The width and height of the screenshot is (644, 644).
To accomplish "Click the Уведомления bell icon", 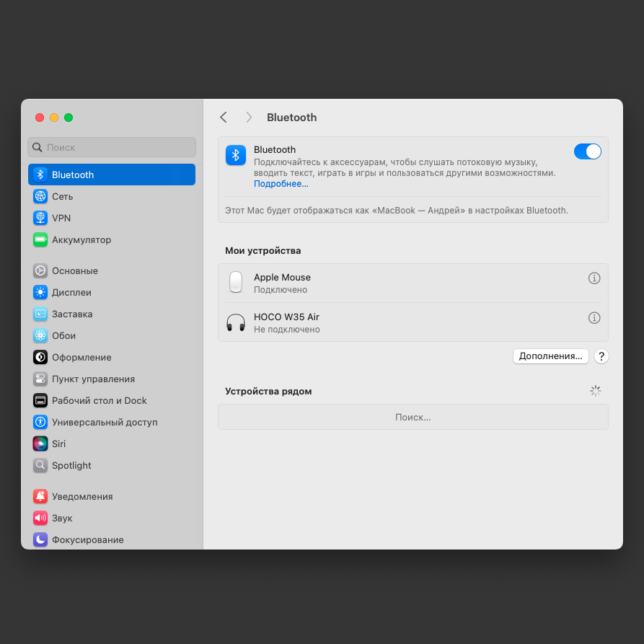I will (x=40, y=497).
